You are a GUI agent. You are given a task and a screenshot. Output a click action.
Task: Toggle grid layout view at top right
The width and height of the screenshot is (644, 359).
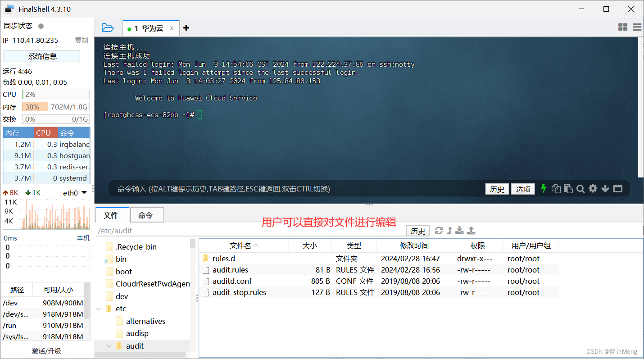coord(623,27)
